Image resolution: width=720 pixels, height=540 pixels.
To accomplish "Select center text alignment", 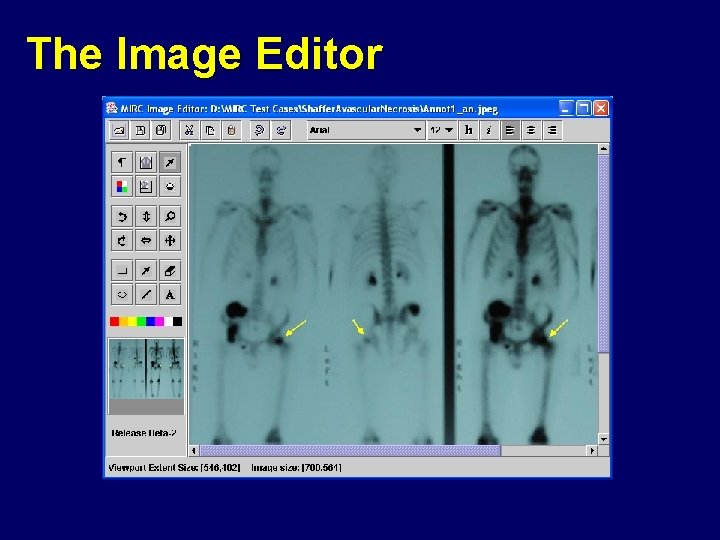I will [x=531, y=130].
